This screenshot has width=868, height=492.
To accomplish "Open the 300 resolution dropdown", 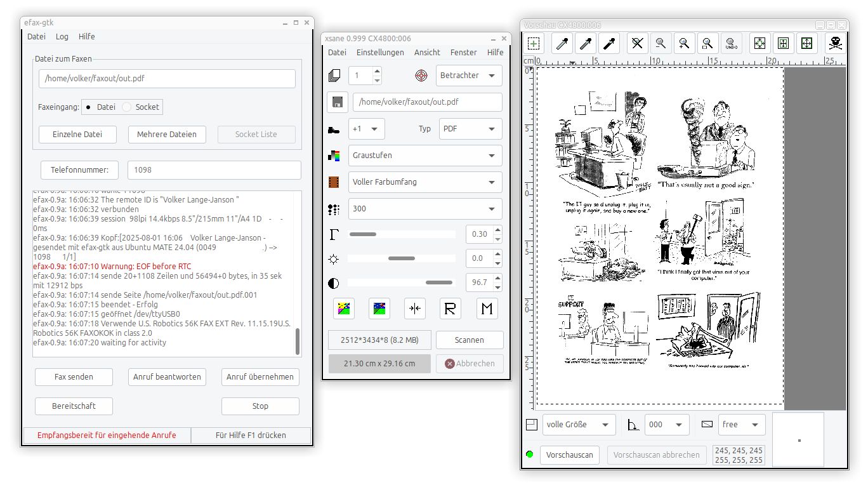I will tap(425, 209).
